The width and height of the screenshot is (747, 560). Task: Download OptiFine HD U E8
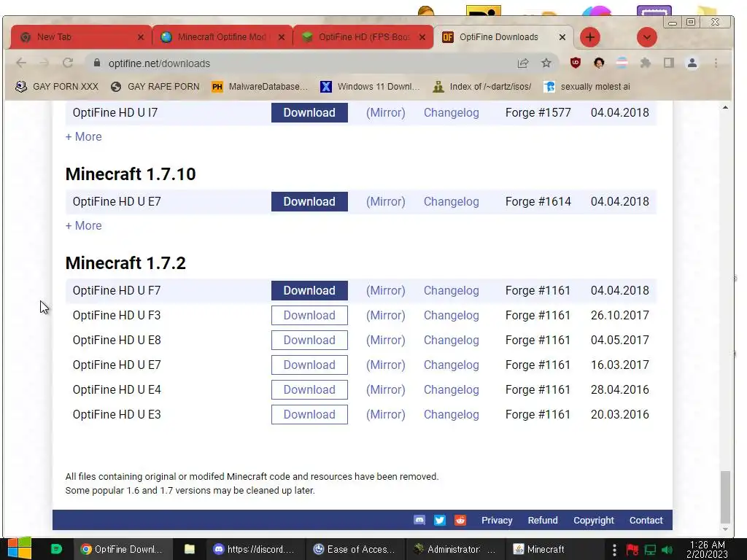pyautogui.click(x=309, y=340)
